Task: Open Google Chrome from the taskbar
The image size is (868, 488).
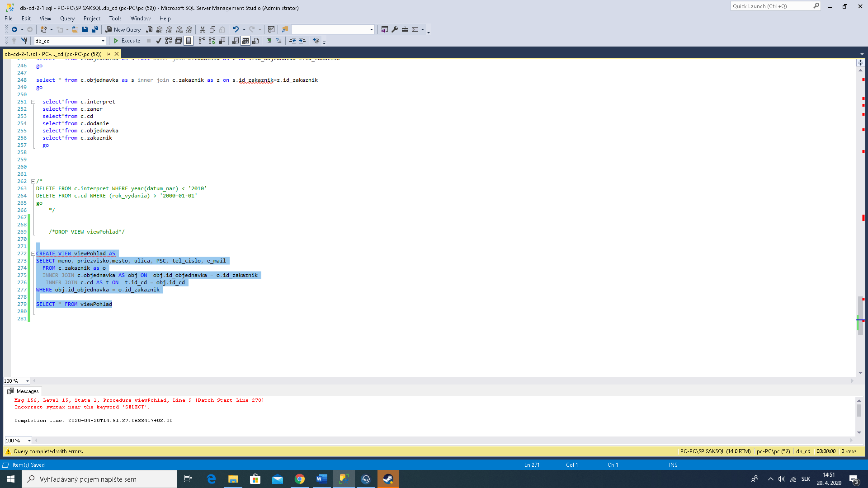Action: click(x=299, y=479)
